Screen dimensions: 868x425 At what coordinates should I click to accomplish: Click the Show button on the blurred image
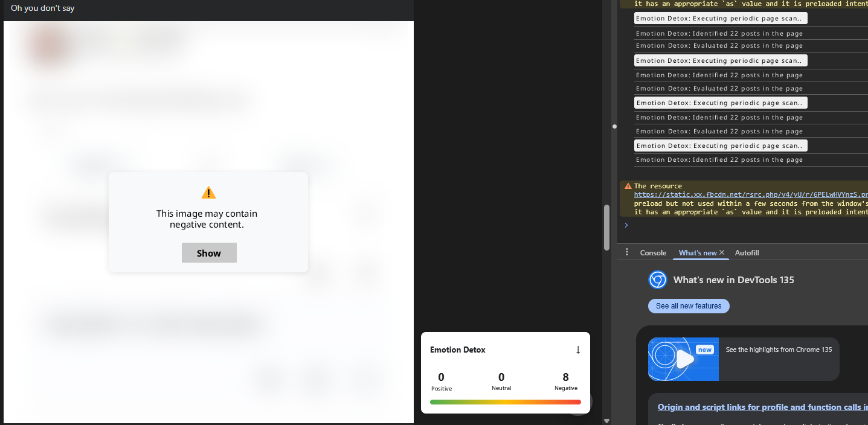(209, 253)
